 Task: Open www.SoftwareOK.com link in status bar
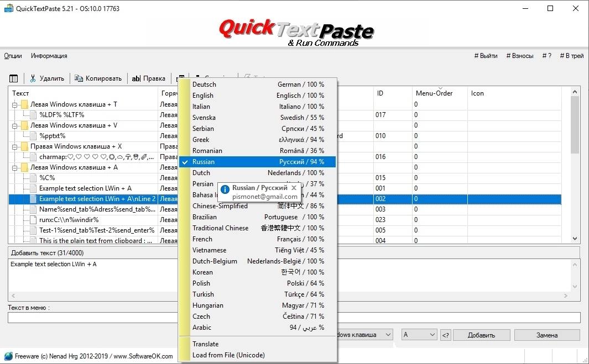pyautogui.click(x=143, y=356)
